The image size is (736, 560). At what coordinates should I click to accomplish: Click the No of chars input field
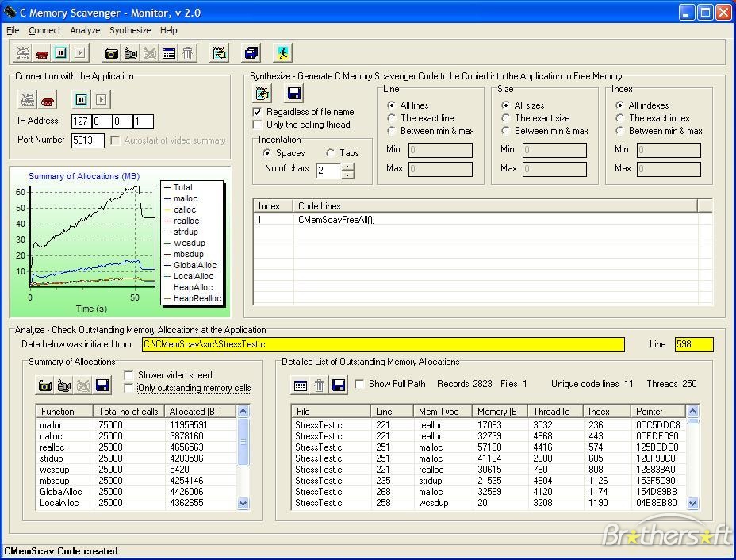click(328, 171)
